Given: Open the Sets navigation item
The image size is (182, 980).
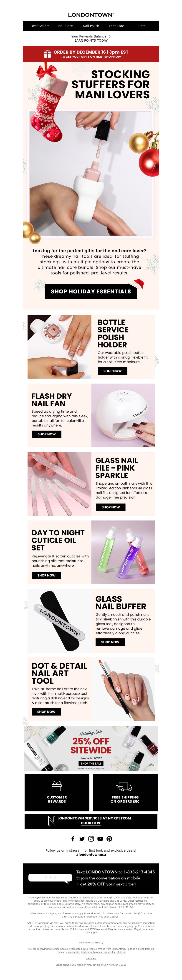Looking at the screenshot, I should [142, 26].
